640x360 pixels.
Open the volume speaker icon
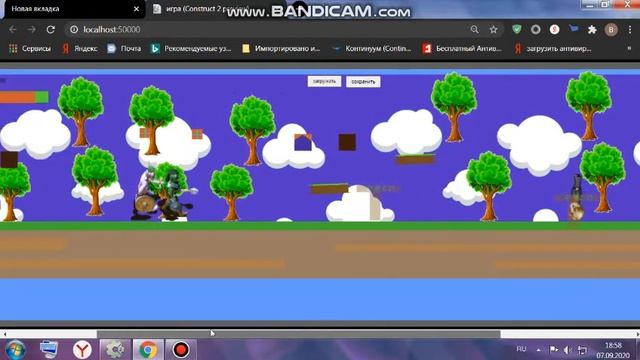pyautogui.click(x=568, y=350)
